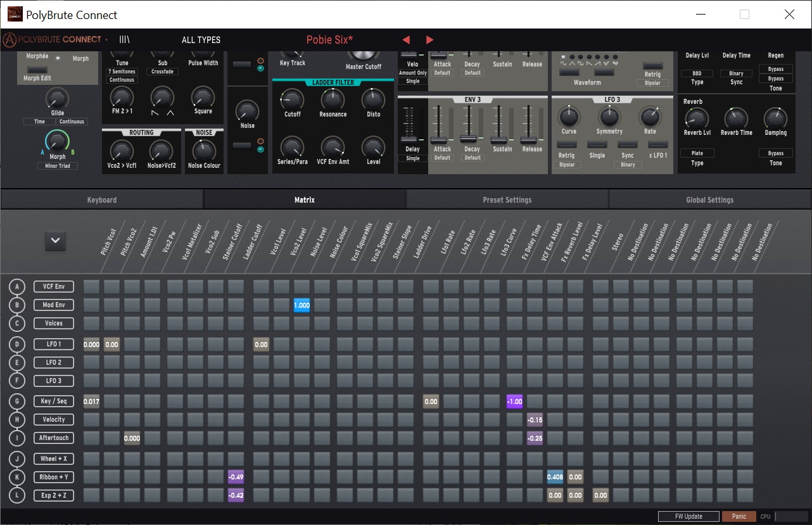The width and height of the screenshot is (812, 525).
Task: Open the Delay Type selector showing BBD
Action: pyautogui.click(x=697, y=73)
